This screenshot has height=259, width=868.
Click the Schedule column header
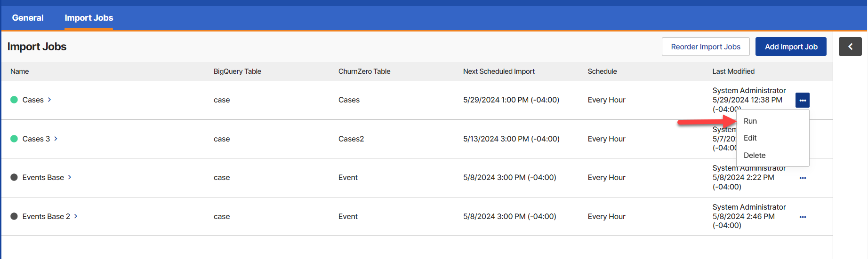click(602, 71)
